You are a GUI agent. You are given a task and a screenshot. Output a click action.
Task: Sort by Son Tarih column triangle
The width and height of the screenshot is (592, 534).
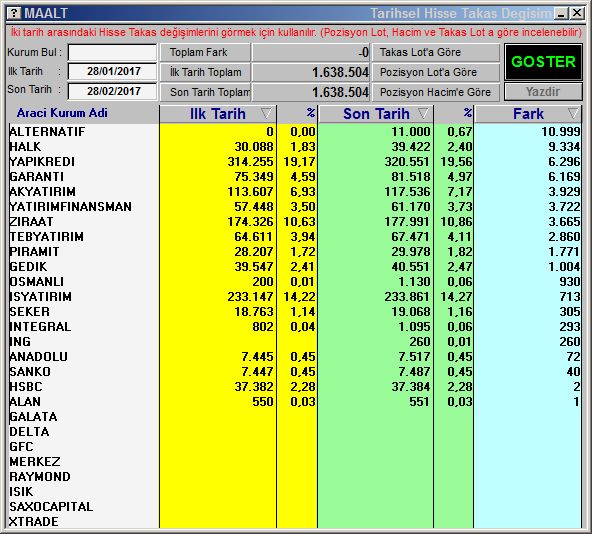(424, 113)
